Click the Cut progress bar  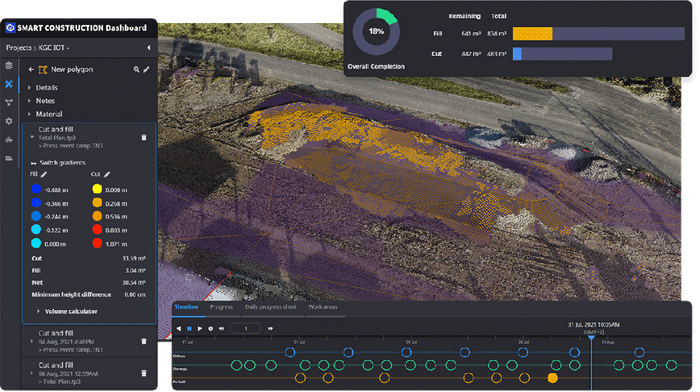pos(562,54)
